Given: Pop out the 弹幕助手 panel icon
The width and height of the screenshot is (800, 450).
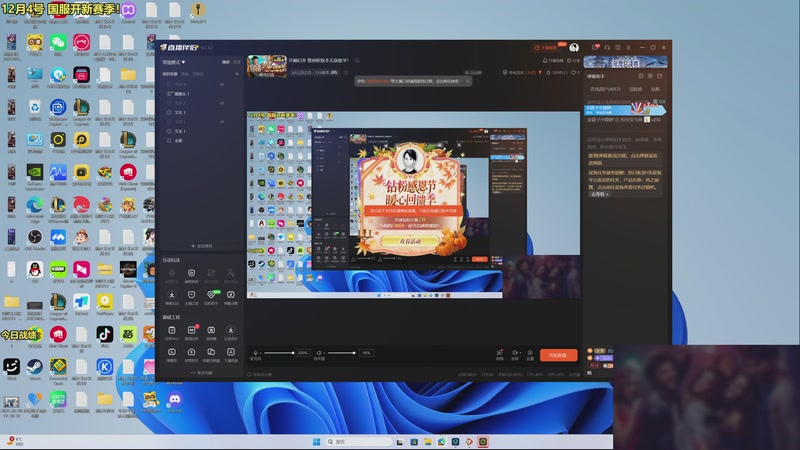Looking at the screenshot, I should (660, 76).
